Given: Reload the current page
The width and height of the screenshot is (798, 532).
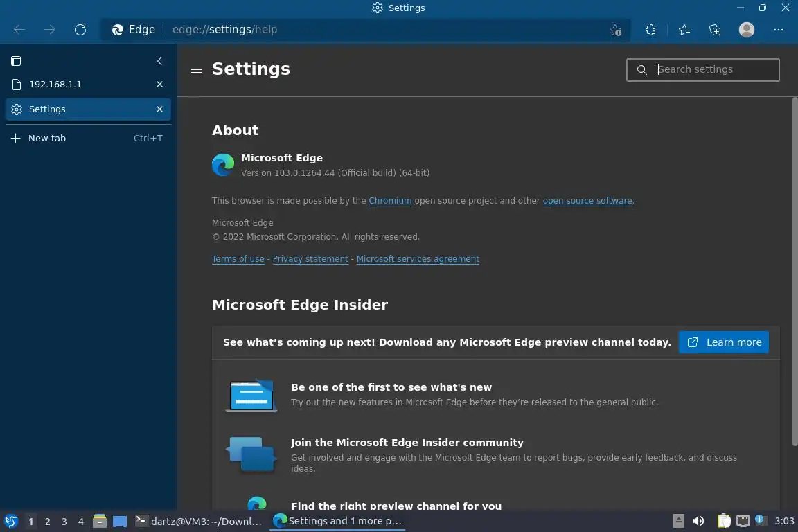Looking at the screenshot, I should coord(80,30).
